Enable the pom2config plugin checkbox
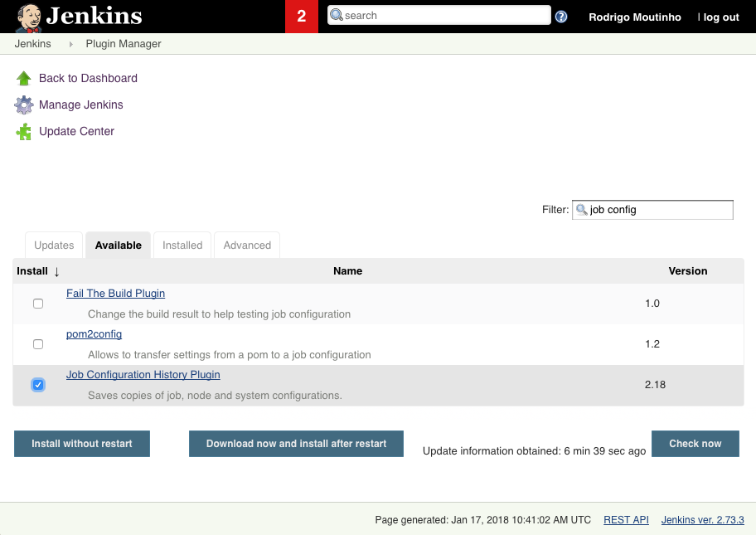This screenshot has width=756, height=535. (x=38, y=344)
